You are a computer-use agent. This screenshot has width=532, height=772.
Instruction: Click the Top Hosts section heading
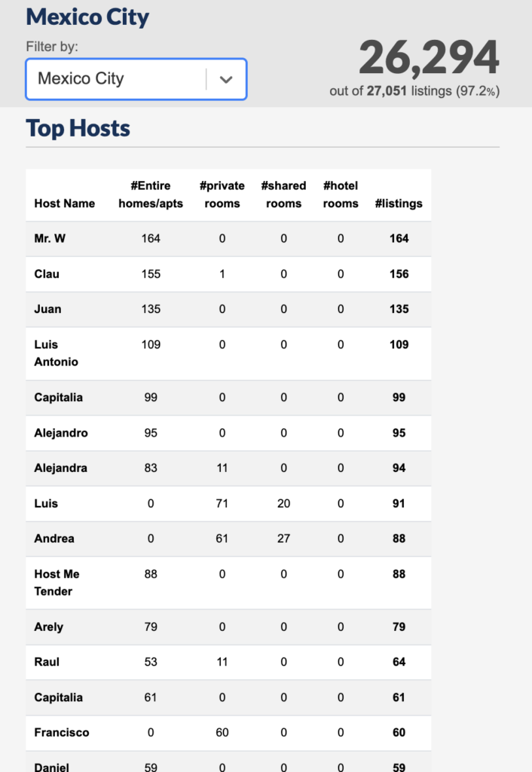[78, 128]
